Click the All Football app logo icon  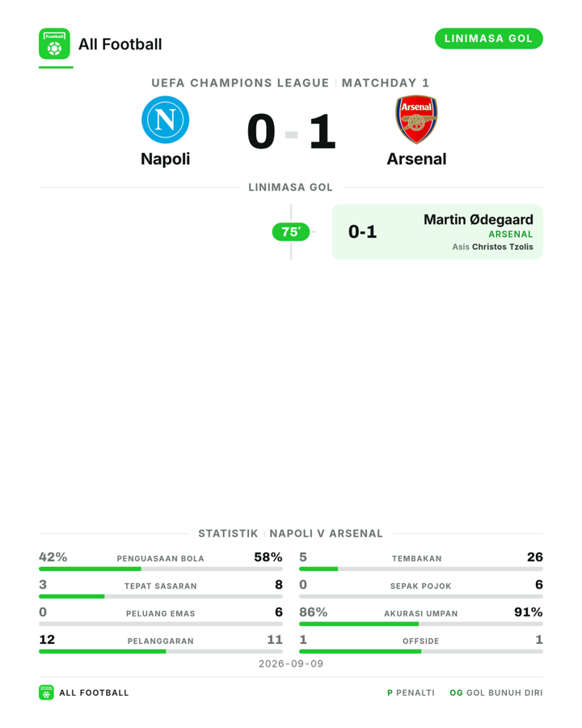point(54,44)
